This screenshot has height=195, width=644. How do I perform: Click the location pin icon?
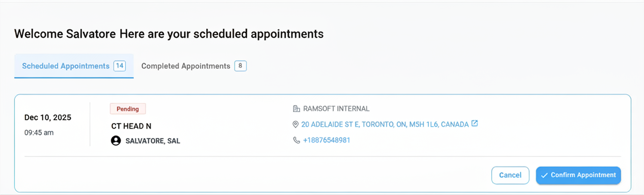(295, 124)
